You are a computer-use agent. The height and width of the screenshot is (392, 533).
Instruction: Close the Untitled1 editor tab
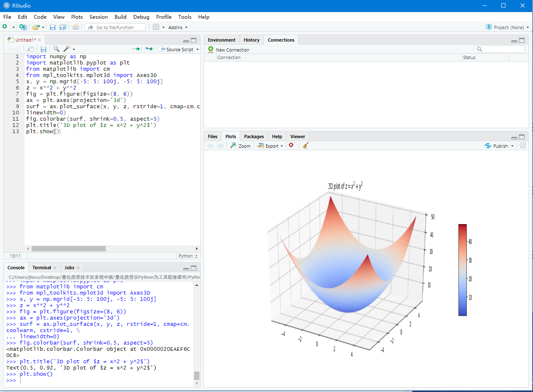(40, 40)
